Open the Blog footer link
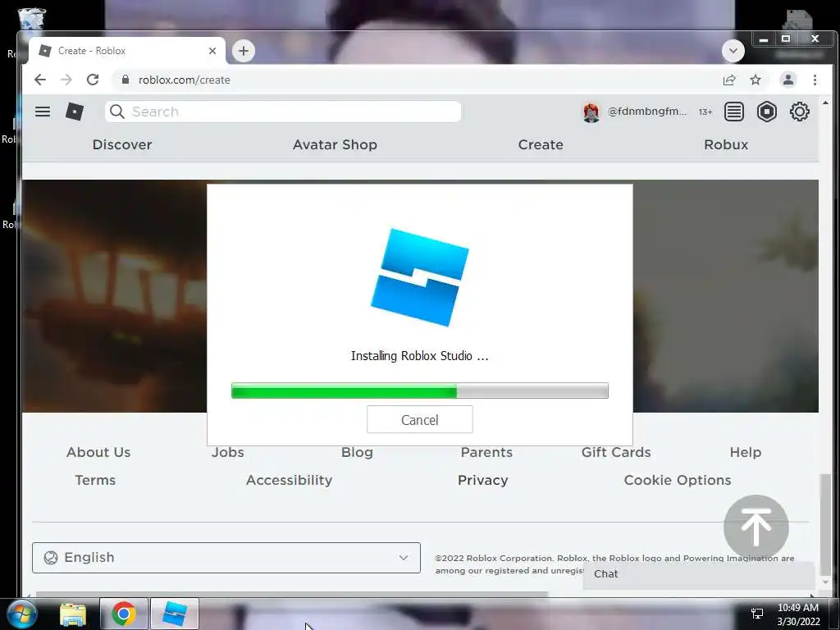840x630 pixels. click(357, 452)
